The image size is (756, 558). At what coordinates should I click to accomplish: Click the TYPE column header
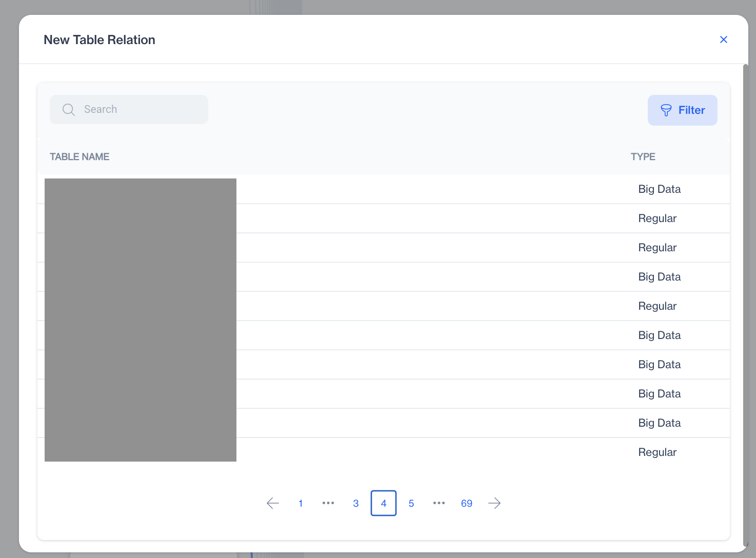pyautogui.click(x=643, y=157)
